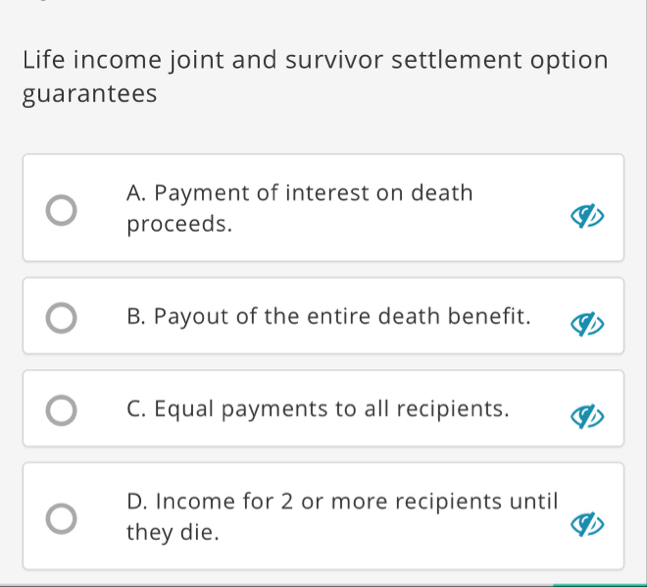Click the word 'guarantees' in the question
The image size is (647, 587).
click(90, 94)
